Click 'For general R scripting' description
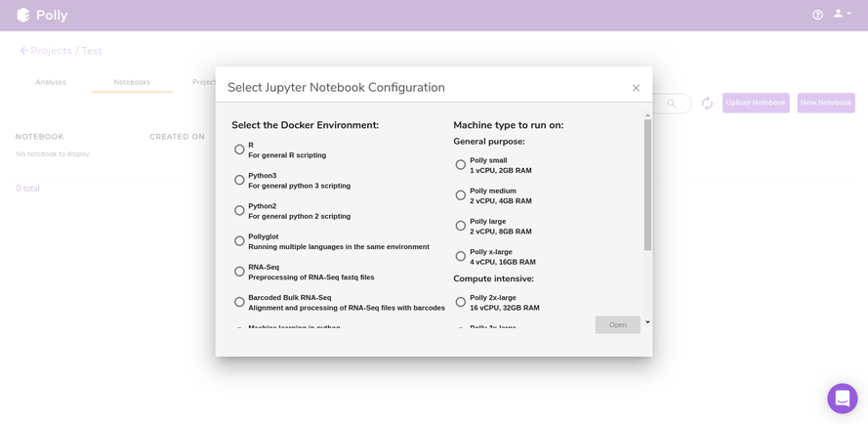The image size is (868, 424). (x=287, y=155)
